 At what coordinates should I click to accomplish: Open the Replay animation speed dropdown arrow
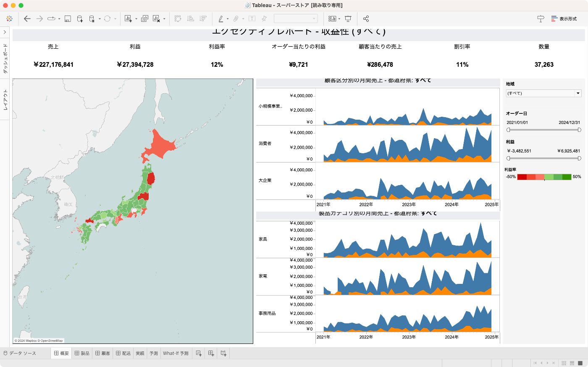[x=59, y=19]
